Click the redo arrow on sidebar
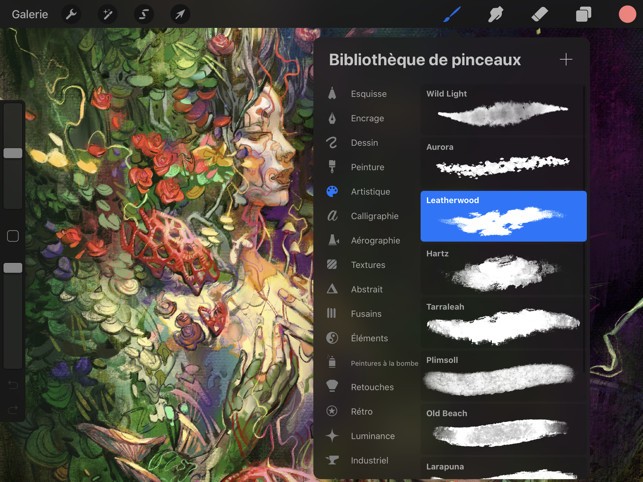This screenshot has height=482, width=643. [x=13, y=409]
